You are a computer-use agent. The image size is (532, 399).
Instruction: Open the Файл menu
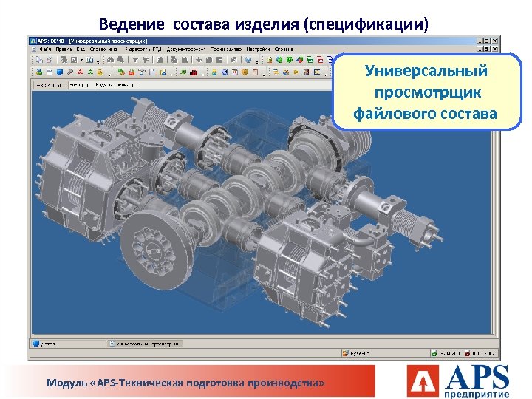[x=45, y=50]
